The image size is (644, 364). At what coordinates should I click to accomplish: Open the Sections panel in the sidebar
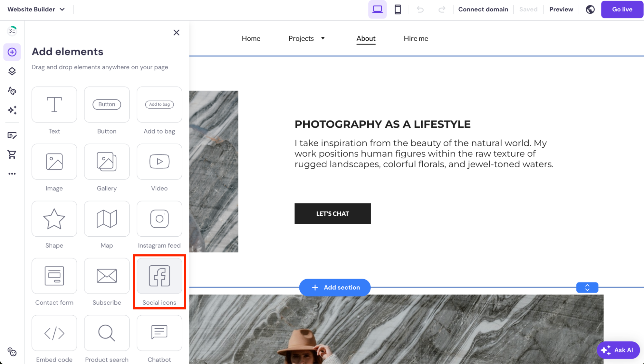tap(12, 71)
